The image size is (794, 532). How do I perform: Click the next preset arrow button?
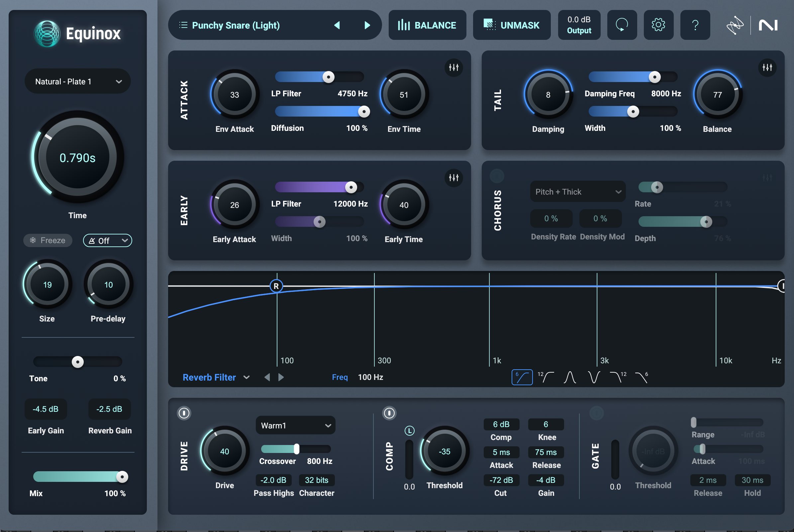tap(367, 25)
